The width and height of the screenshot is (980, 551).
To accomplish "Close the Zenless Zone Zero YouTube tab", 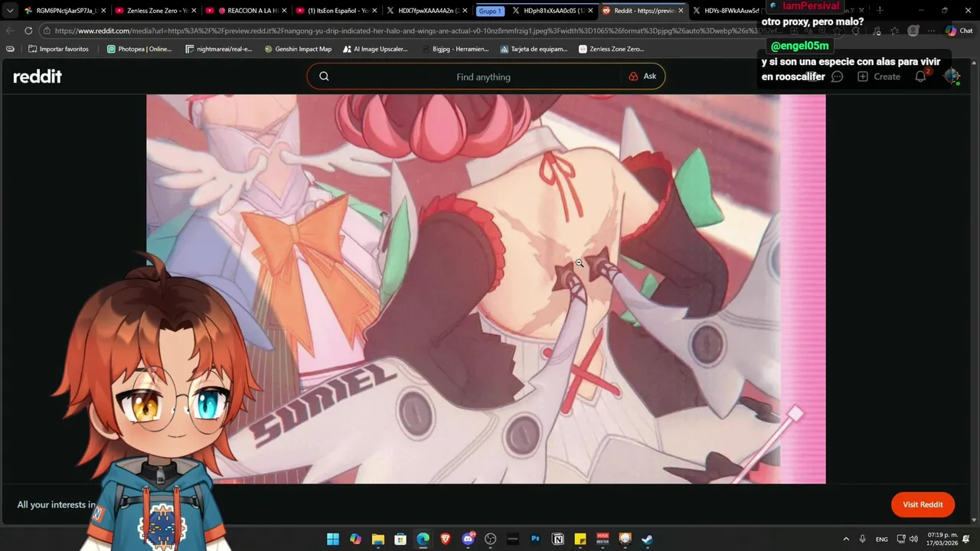I will point(193,11).
